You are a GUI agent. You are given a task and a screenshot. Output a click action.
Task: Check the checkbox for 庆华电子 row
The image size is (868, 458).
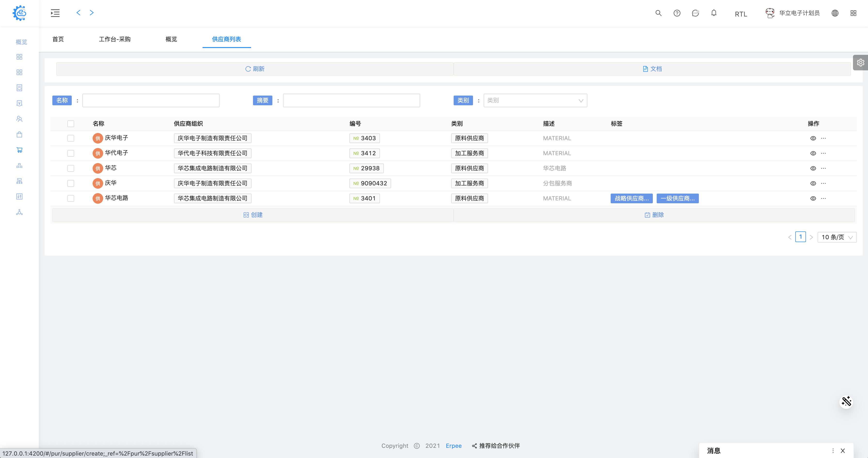71,138
